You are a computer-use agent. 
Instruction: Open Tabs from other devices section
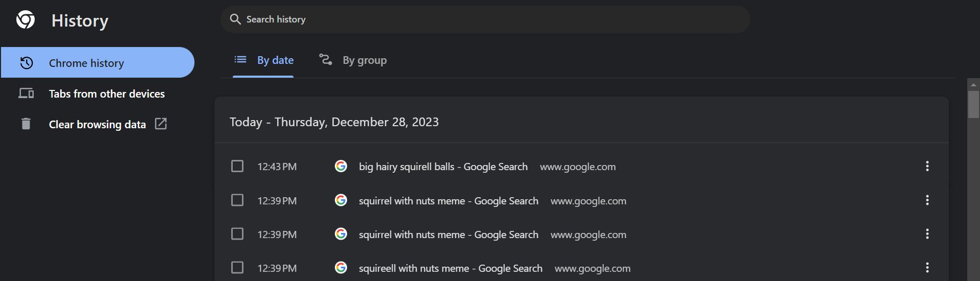point(107,94)
